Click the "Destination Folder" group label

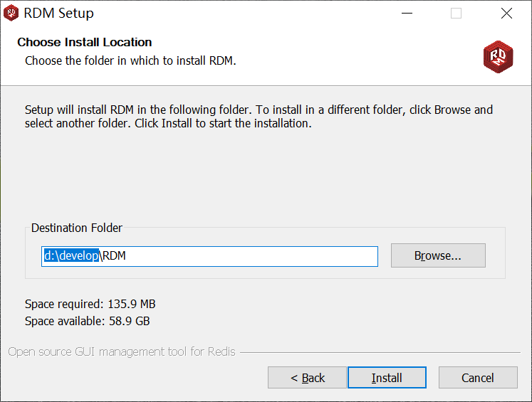[77, 228]
